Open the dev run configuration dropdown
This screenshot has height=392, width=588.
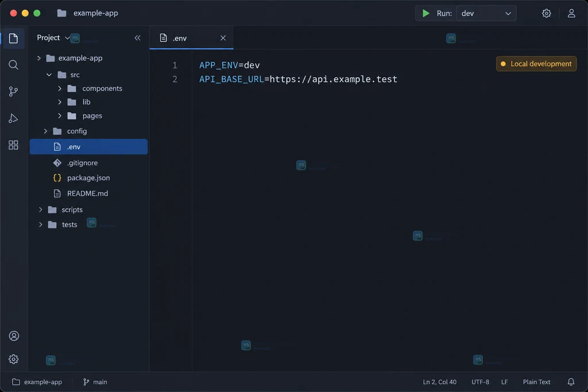(x=486, y=14)
